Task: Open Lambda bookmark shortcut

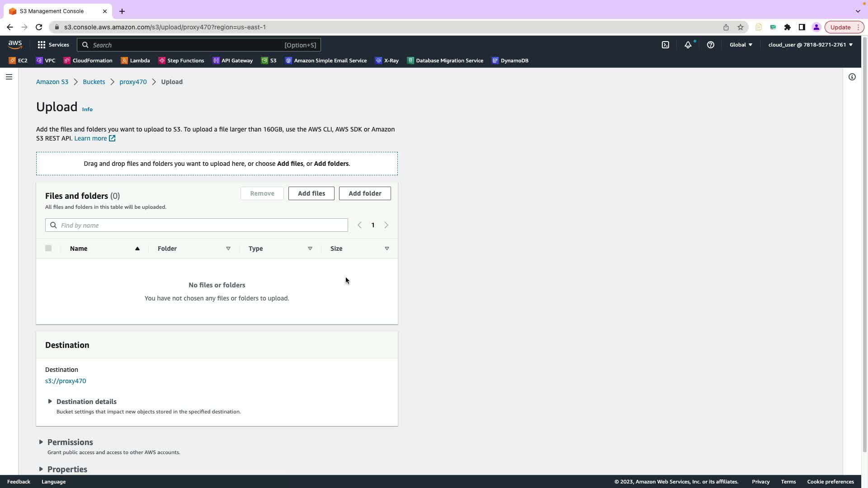Action: pos(135,61)
